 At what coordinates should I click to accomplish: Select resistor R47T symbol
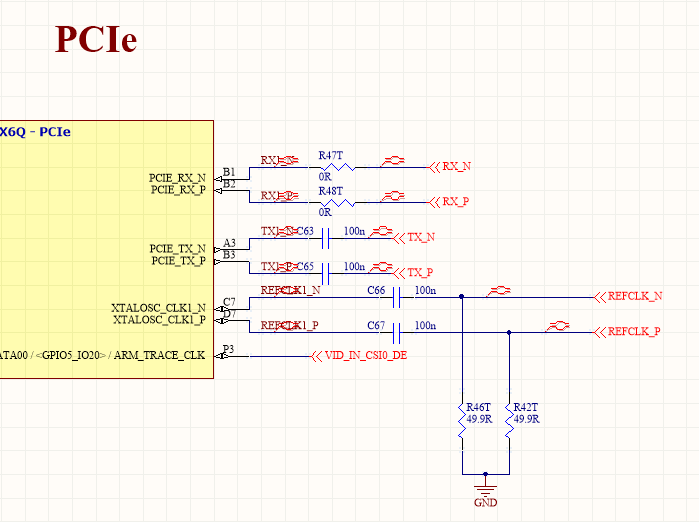coord(337,167)
